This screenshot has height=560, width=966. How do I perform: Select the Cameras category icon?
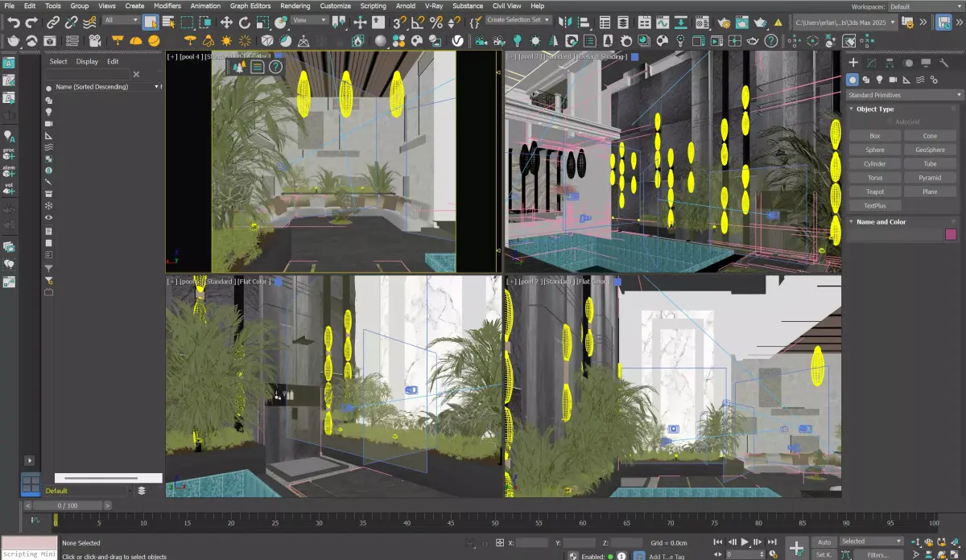click(x=894, y=80)
